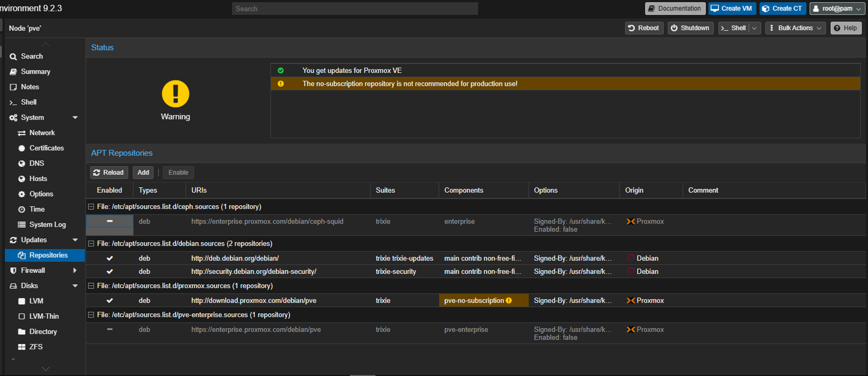Open the Documentation button

pyautogui.click(x=675, y=8)
